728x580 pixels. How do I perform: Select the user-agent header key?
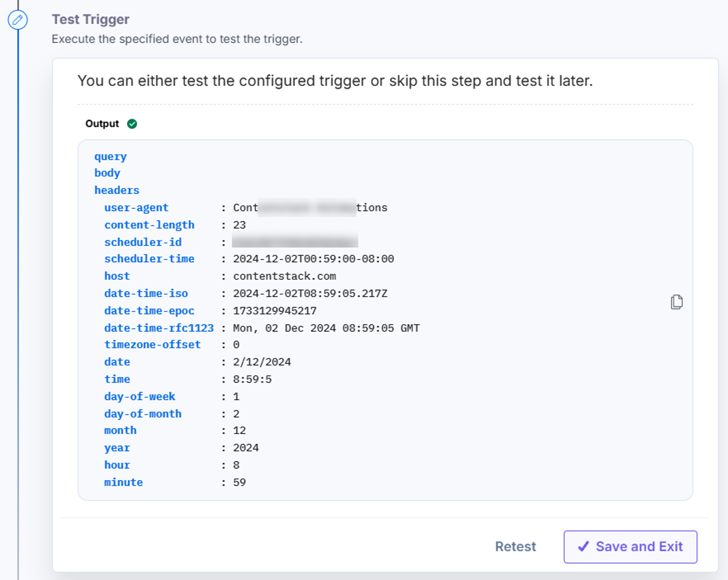(136, 208)
